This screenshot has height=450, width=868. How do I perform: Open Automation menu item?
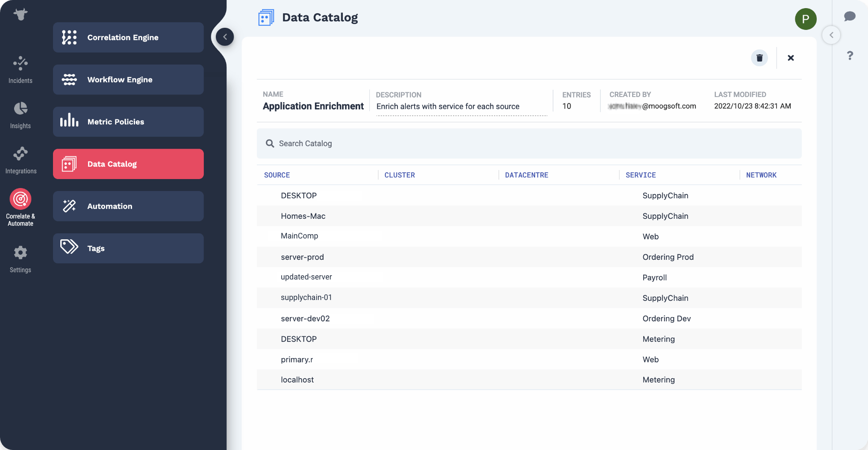pos(128,206)
